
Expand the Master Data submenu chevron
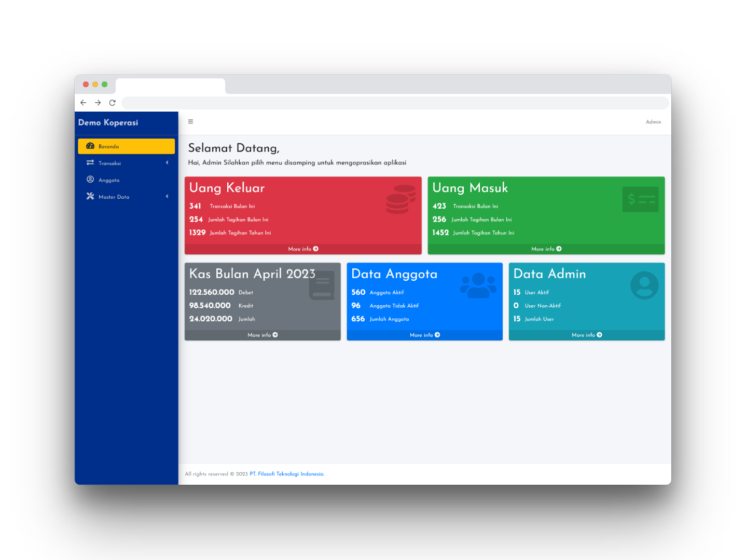pyautogui.click(x=167, y=196)
